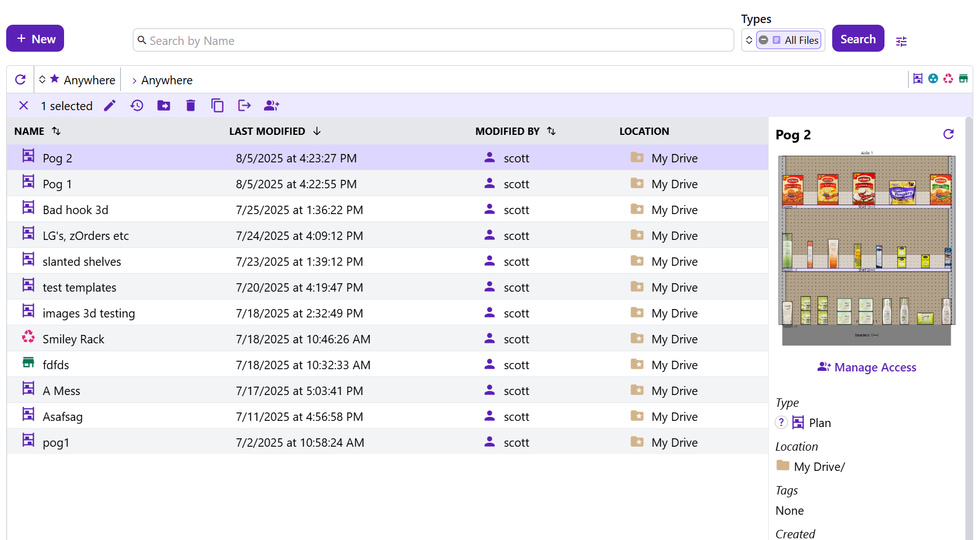Select the Bad hook 3d file
The height and width of the screenshot is (540, 980).
point(75,210)
